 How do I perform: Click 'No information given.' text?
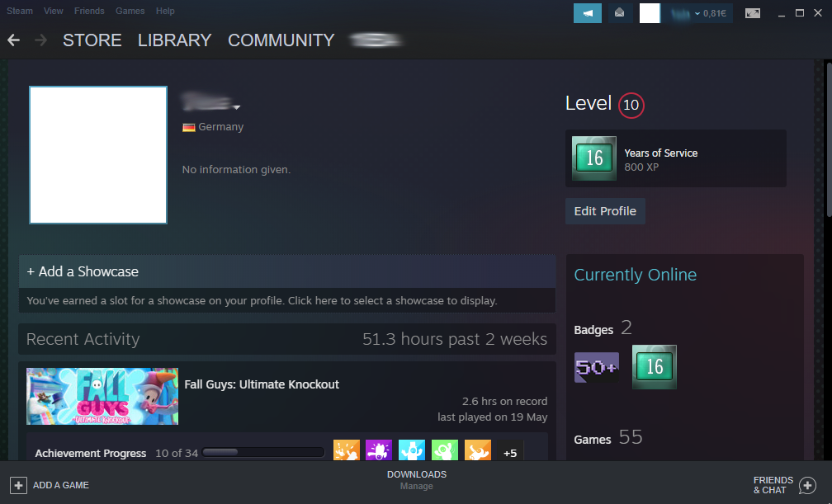pyautogui.click(x=236, y=170)
